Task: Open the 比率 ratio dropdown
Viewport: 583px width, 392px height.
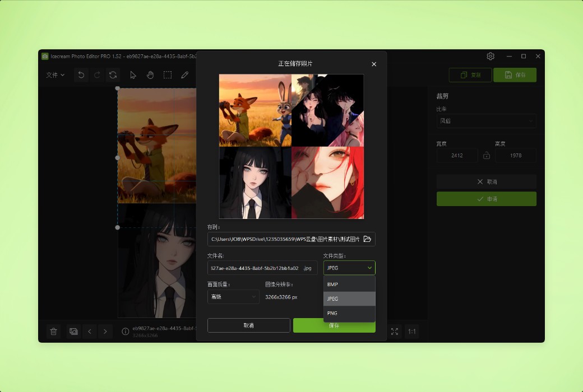Action: [x=486, y=121]
